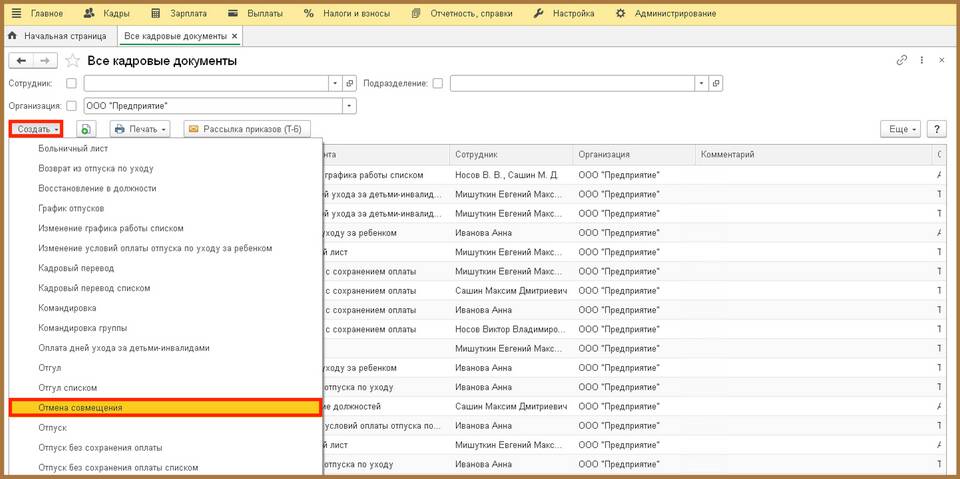The height and width of the screenshot is (479, 960).
Task: Open the Администрирование section
Action: [x=666, y=13]
